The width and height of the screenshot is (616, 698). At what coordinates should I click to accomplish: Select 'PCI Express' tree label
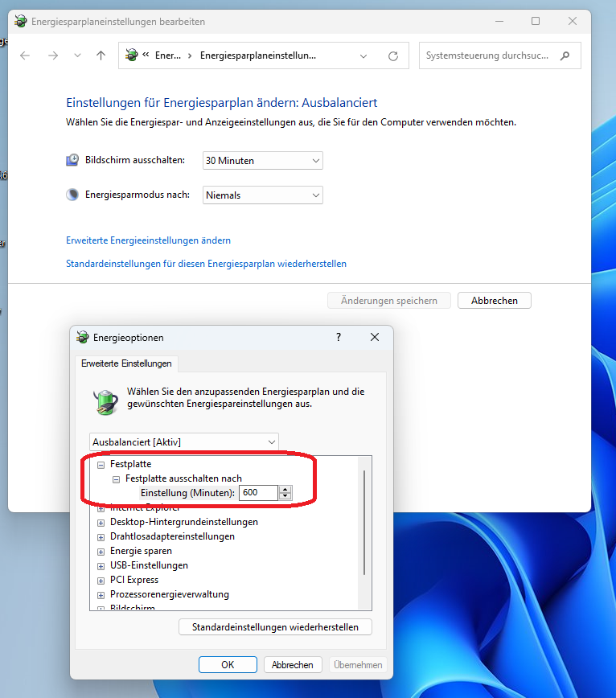pos(134,580)
